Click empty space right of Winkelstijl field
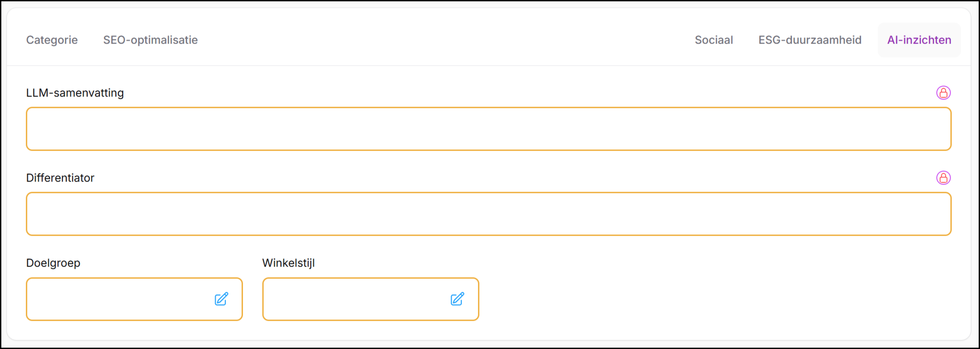The height and width of the screenshot is (349, 980). click(704, 299)
